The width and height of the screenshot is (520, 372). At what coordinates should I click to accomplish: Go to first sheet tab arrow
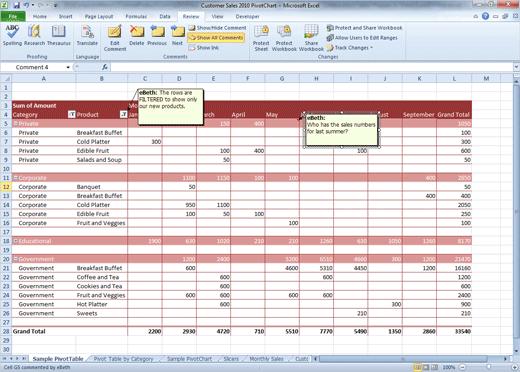pos(5,359)
